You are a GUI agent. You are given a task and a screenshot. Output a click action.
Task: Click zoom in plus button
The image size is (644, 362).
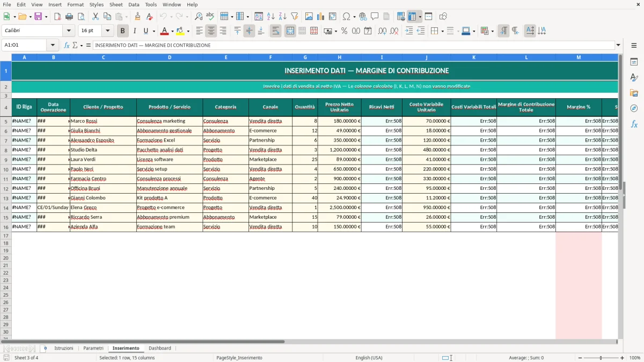click(x=623, y=358)
